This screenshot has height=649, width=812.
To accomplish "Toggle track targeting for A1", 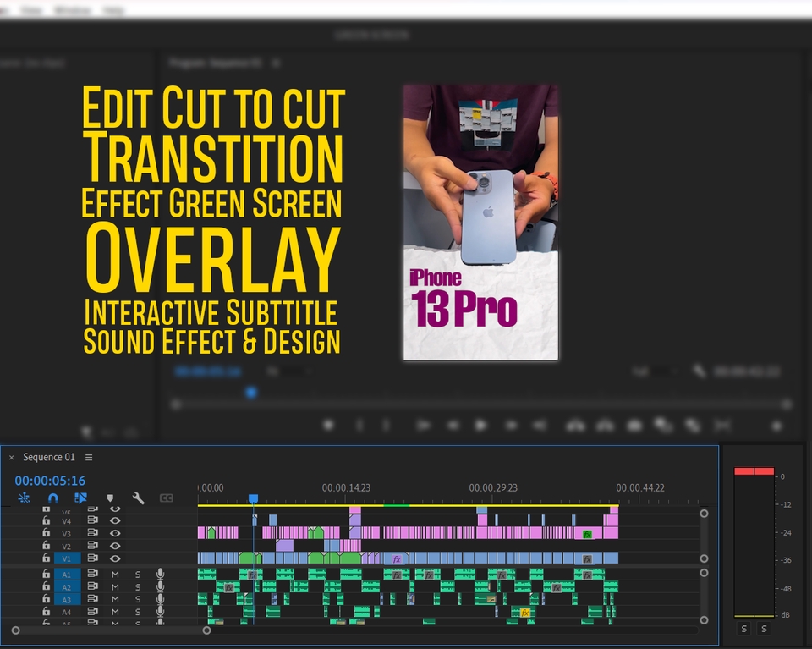I will click(x=67, y=575).
